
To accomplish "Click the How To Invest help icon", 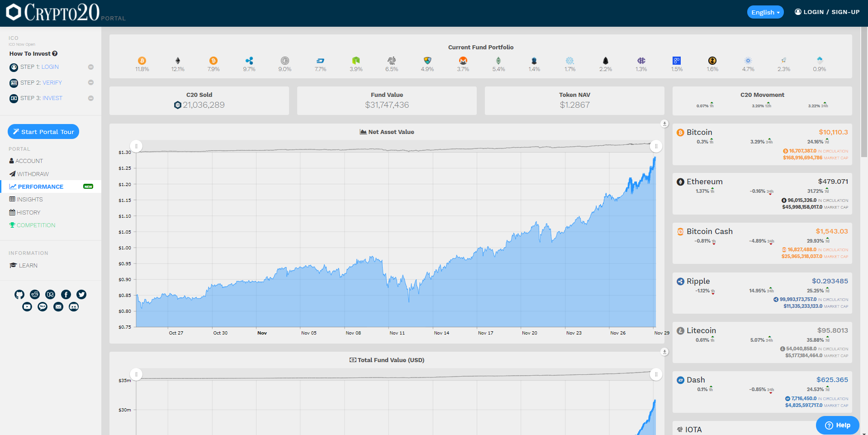I will point(55,53).
